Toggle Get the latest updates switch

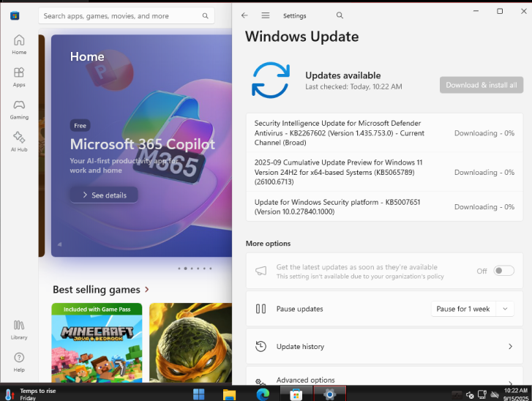click(x=503, y=271)
